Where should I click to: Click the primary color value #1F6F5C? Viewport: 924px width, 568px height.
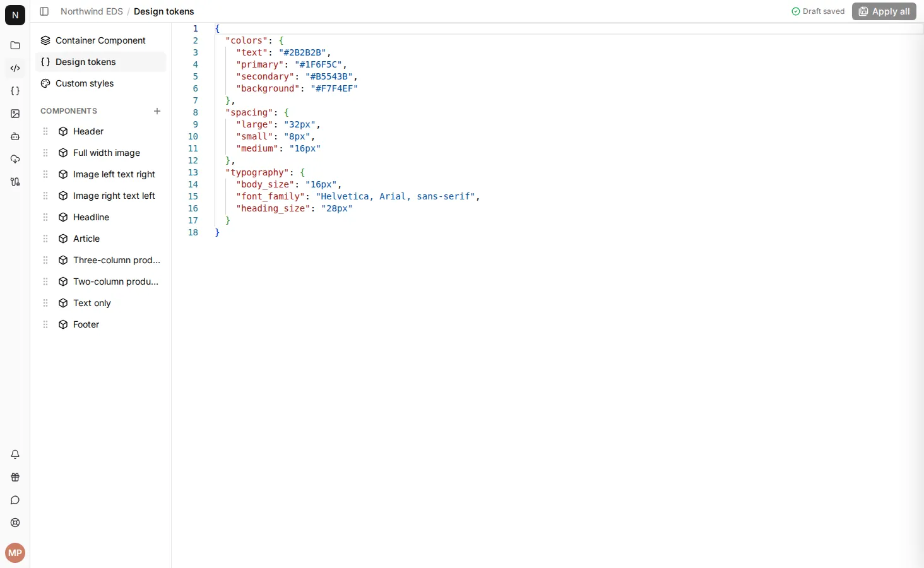(319, 64)
